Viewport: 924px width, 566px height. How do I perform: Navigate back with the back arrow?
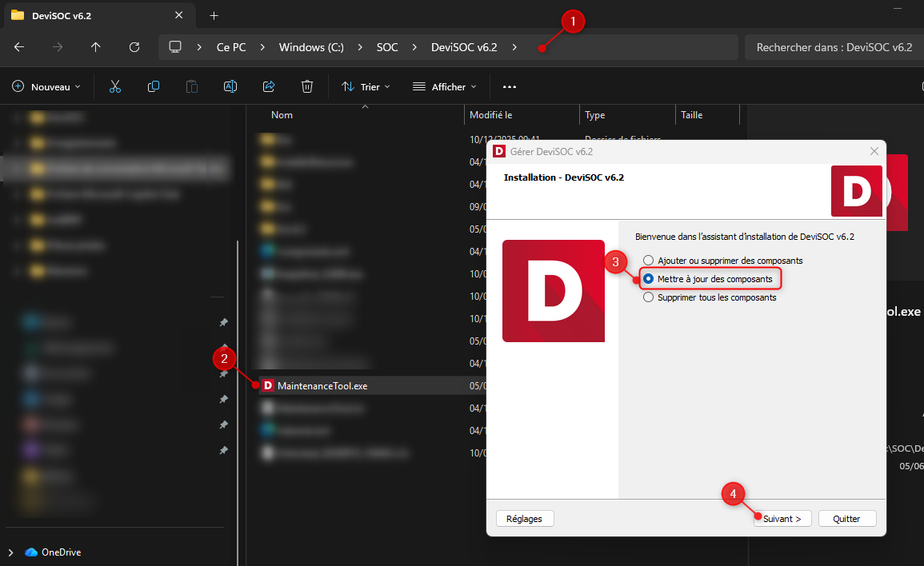pos(19,47)
